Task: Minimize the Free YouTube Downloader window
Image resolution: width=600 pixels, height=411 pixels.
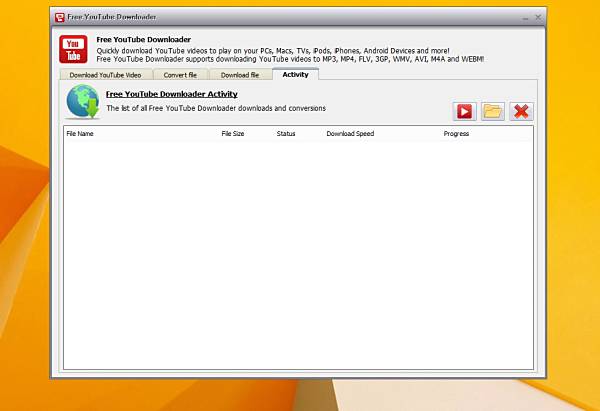Action: click(x=525, y=18)
